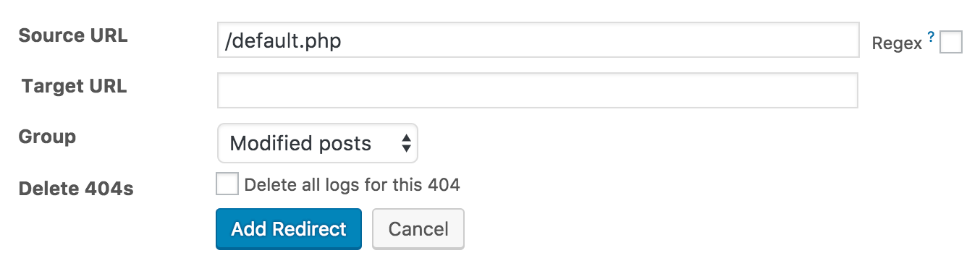Image resolution: width=980 pixels, height=266 pixels.
Task: Click the Group label
Action: pyautogui.click(x=47, y=137)
